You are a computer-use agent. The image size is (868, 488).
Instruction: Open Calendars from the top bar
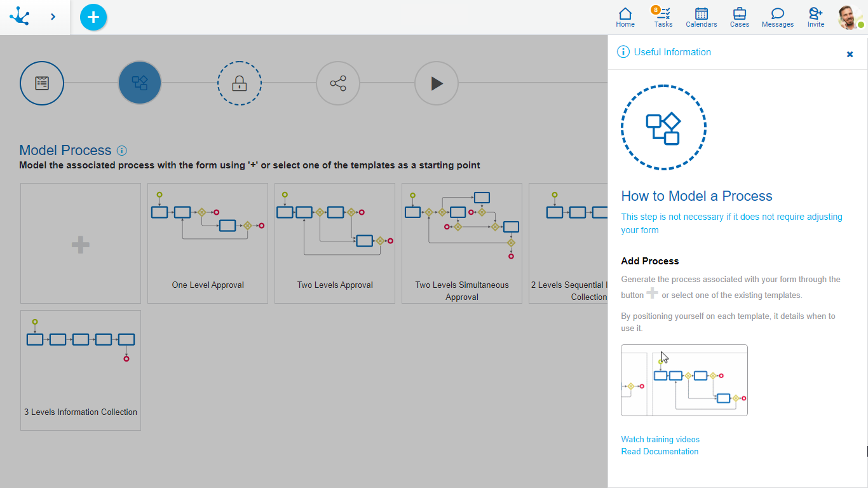click(701, 17)
